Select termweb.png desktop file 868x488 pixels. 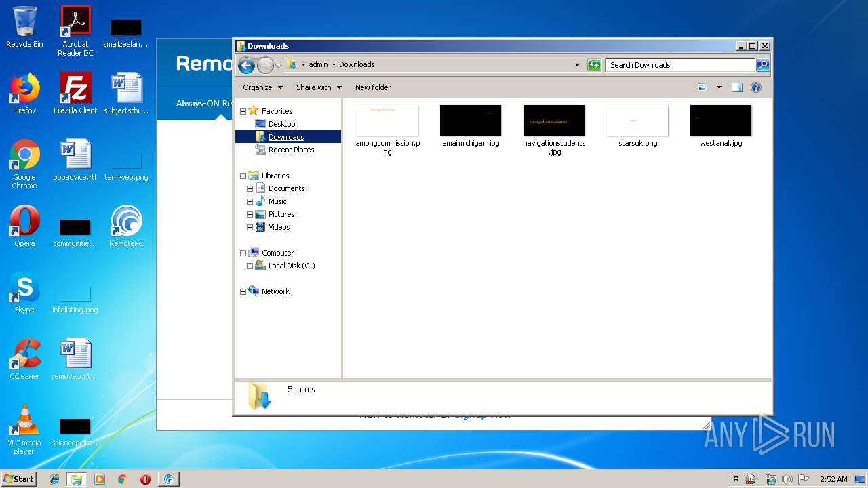126,165
